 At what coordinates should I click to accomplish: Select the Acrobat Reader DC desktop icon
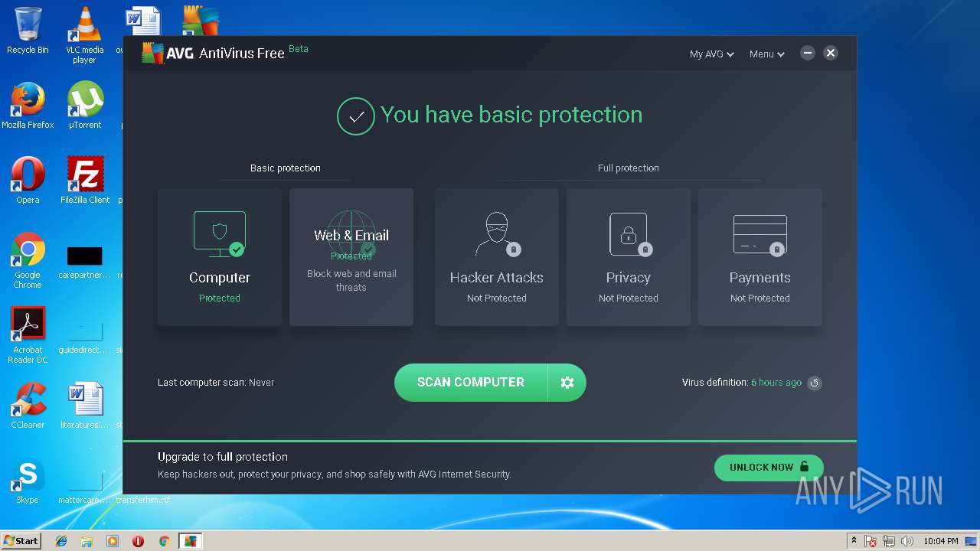click(28, 335)
